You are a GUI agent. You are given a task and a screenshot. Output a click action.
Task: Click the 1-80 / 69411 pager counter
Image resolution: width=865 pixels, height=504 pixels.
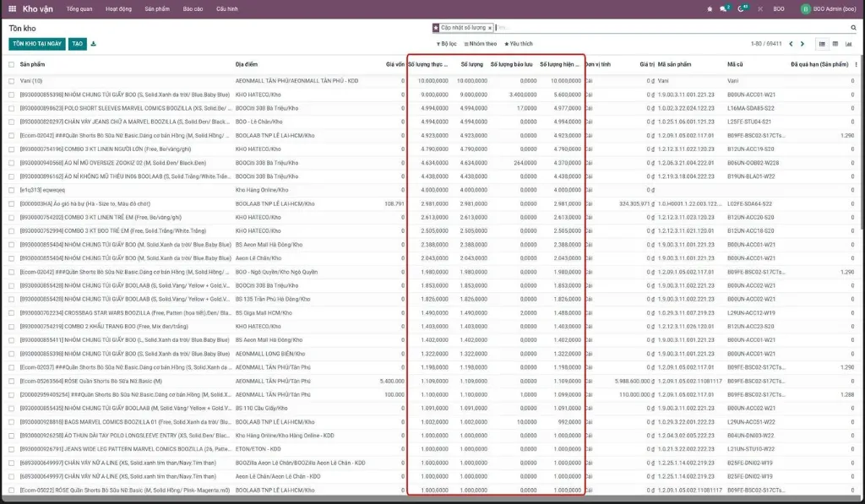[x=766, y=44]
